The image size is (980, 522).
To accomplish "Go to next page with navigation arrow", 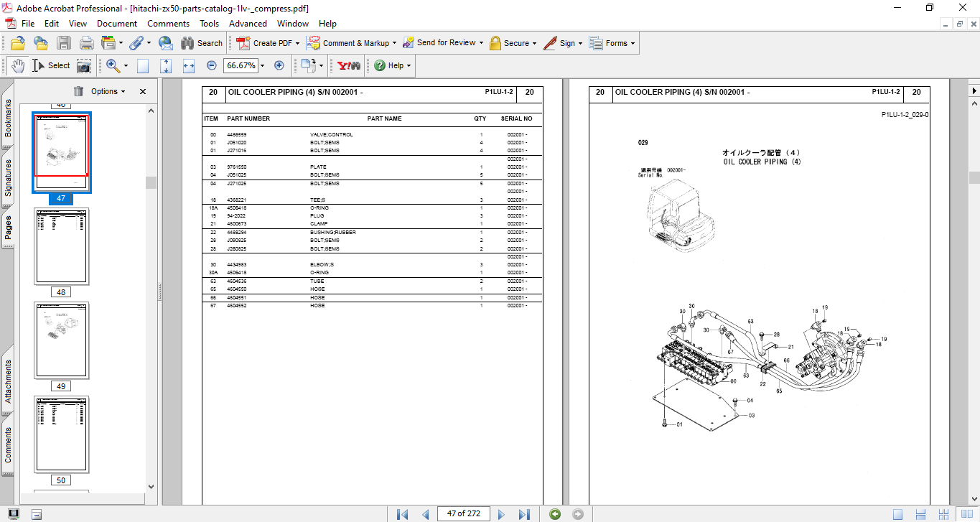I will point(500,513).
